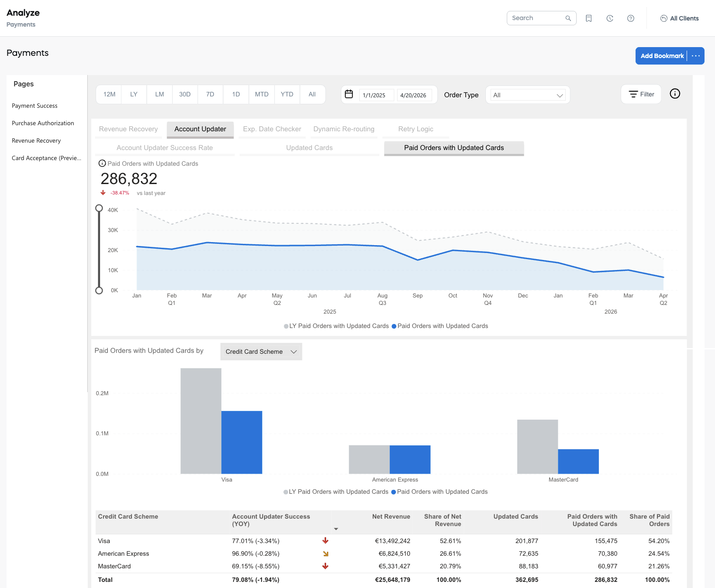Open the history clock icon
The image size is (715, 588).
coord(610,18)
